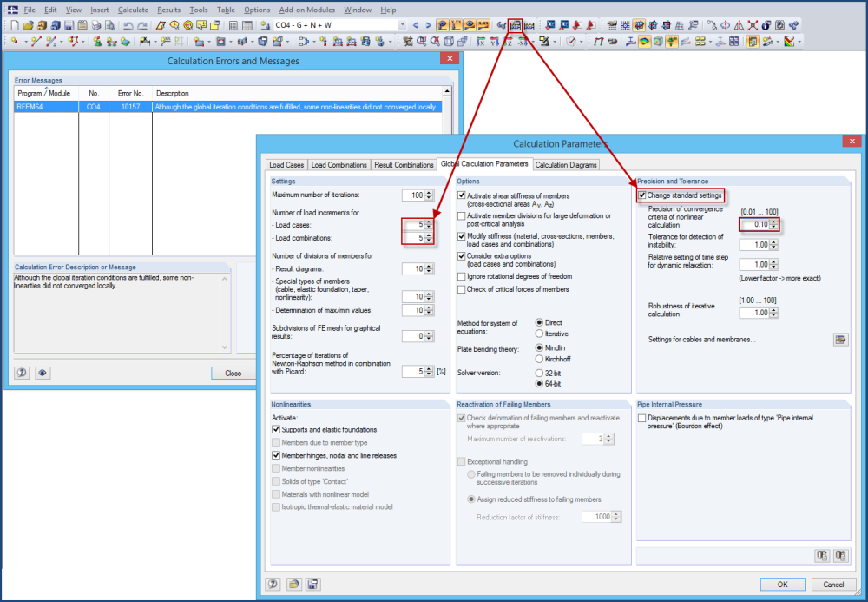The height and width of the screenshot is (602, 868).
Task: Toggle Change standard settings checkbox
Action: click(x=642, y=195)
